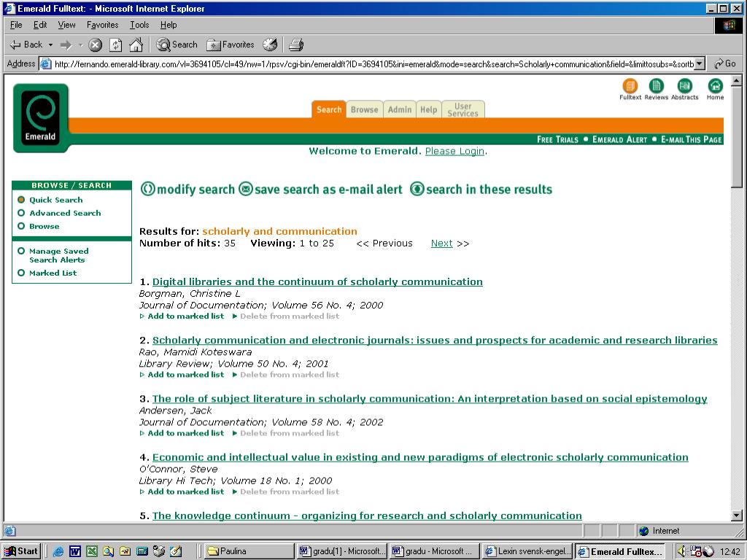
Task: Open the Tools menu
Action: coord(139,25)
